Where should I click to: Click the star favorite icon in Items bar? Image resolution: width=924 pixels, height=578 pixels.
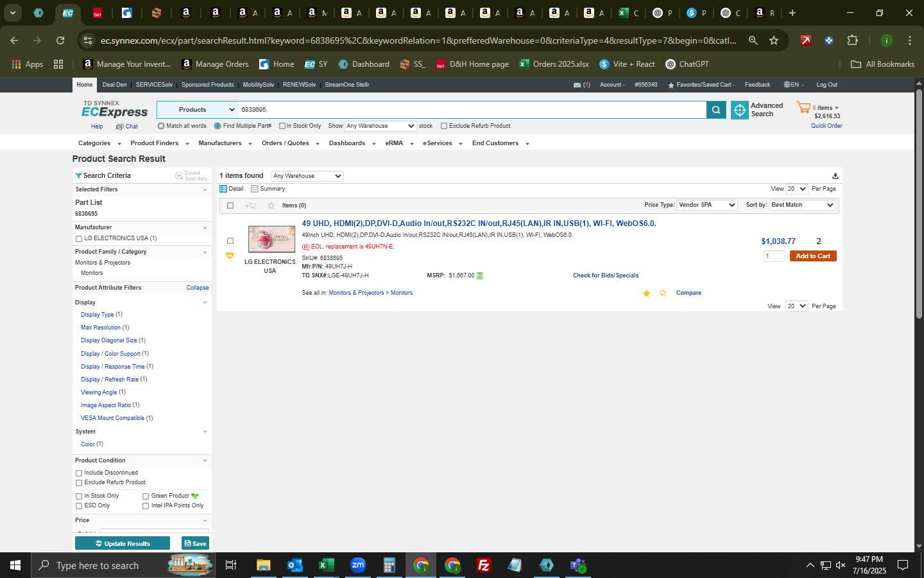pos(271,206)
